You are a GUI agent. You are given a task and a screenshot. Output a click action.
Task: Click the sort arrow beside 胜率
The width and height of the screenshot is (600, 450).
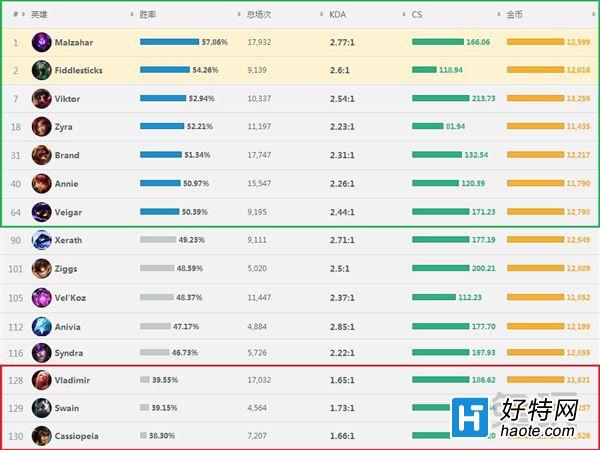click(x=239, y=15)
